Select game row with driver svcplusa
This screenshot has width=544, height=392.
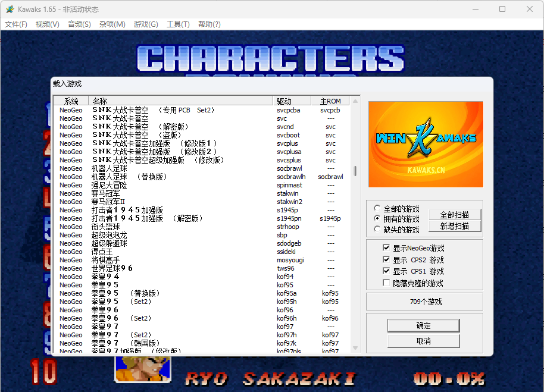coord(201,152)
